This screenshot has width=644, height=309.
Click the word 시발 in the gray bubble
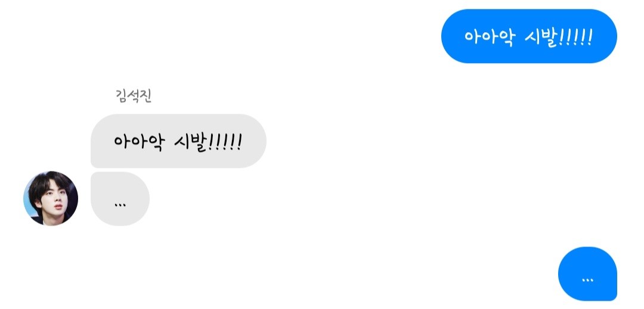point(191,143)
